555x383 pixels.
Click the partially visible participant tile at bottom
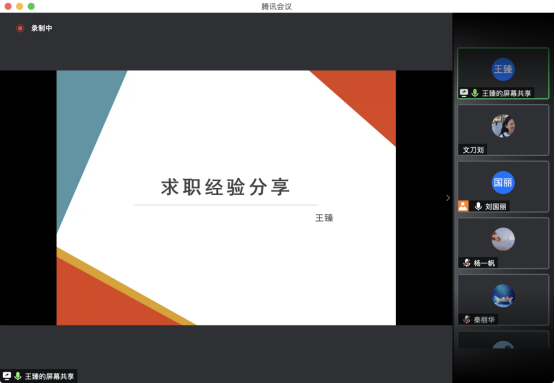[503, 340]
